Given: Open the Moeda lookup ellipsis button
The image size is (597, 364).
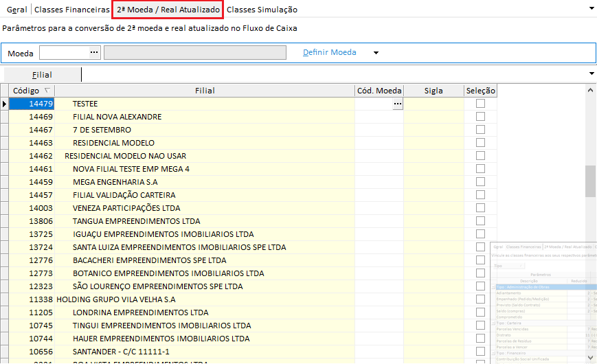Looking at the screenshot, I should tap(94, 52).
